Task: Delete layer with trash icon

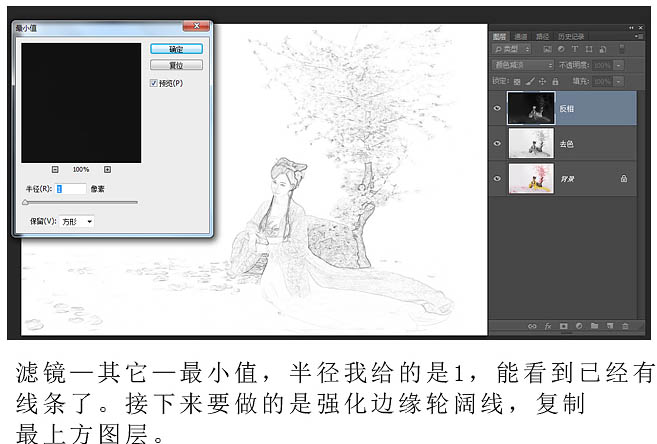Action: click(x=624, y=325)
